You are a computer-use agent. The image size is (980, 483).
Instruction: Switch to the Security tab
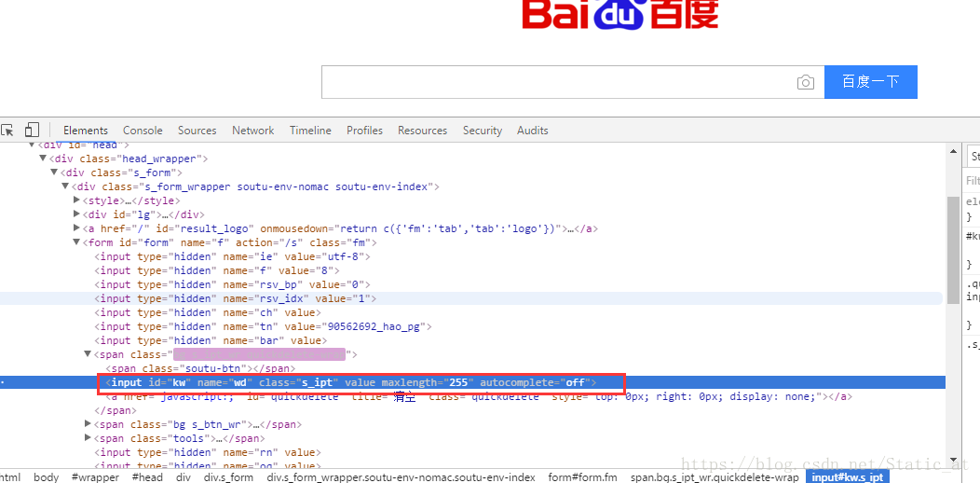[483, 131]
